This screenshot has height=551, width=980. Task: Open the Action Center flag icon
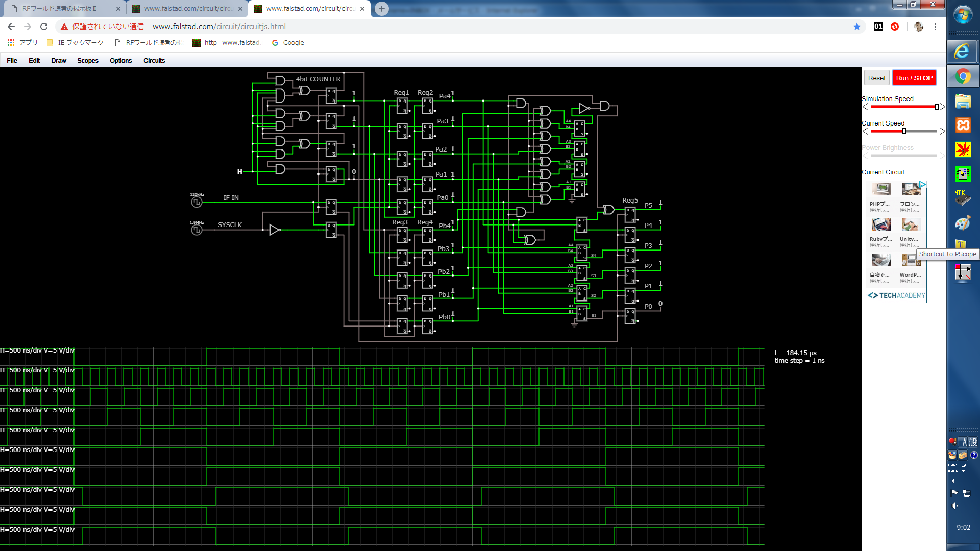[954, 493]
